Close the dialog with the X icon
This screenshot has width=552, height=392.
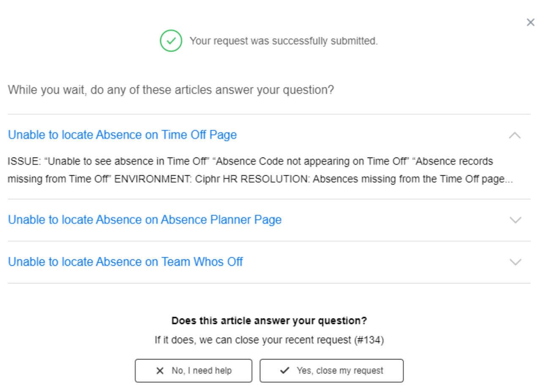530,22
